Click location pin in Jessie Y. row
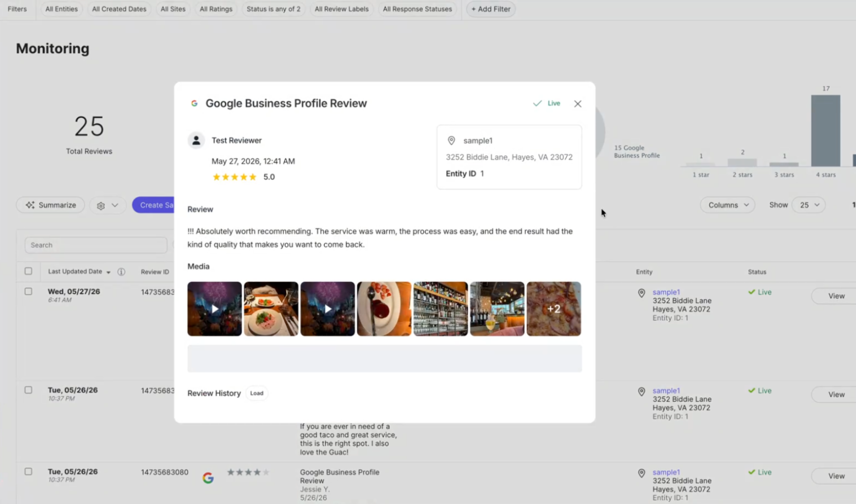856x504 pixels. 642,473
